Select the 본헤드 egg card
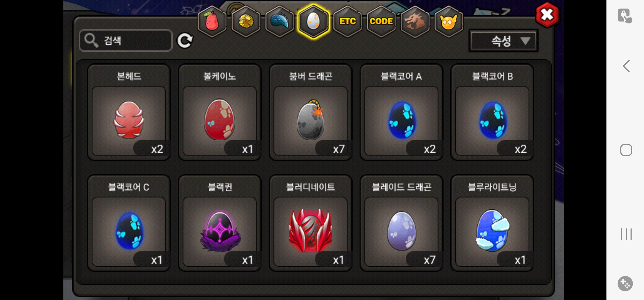 129,112
